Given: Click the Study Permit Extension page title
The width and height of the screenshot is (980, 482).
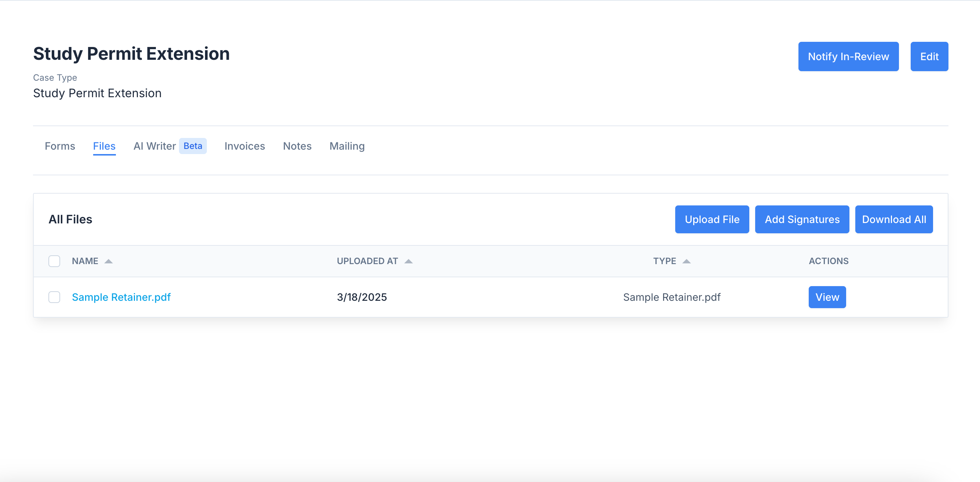Looking at the screenshot, I should (131, 54).
